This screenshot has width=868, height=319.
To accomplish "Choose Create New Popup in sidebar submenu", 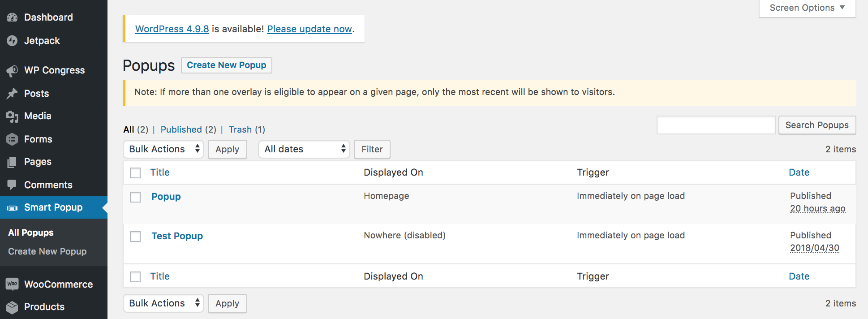I will [47, 251].
